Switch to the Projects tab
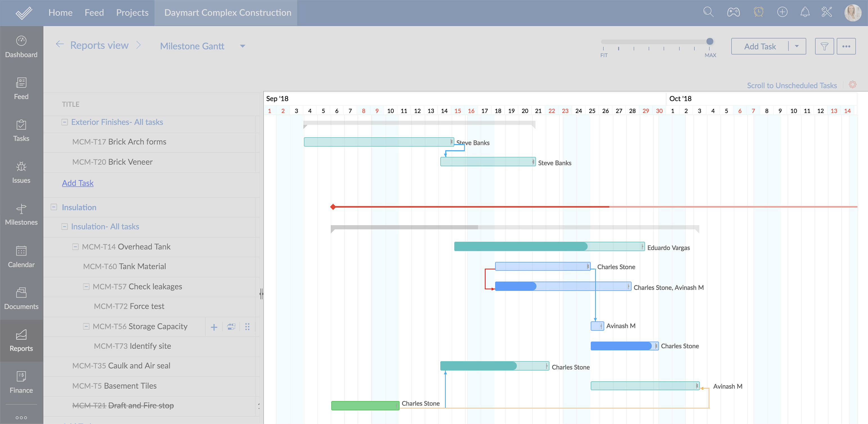This screenshot has height=424, width=868. coord(132,12)
